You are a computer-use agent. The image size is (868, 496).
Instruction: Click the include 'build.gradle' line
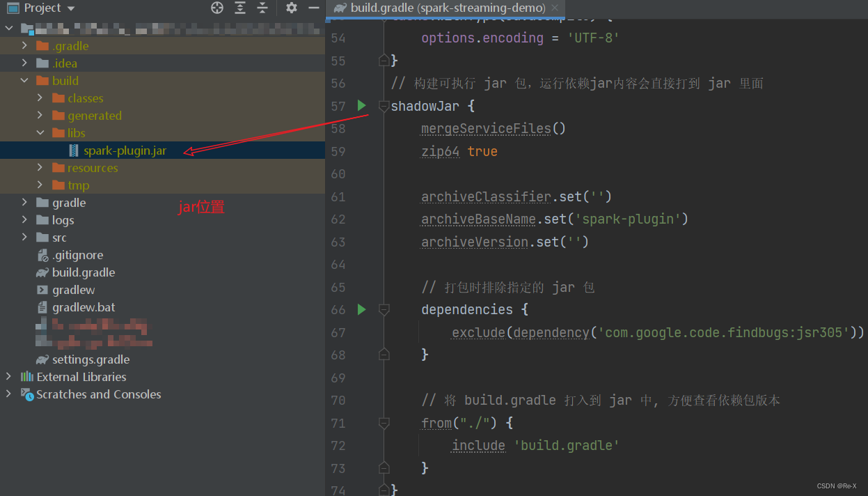[535, 445]
